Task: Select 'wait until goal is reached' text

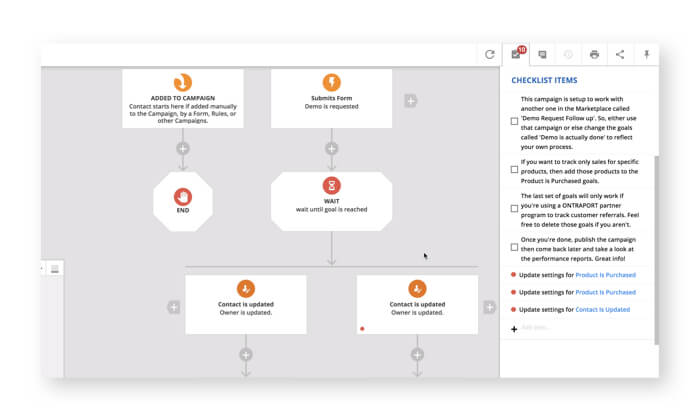Action: tap(332, 209)
